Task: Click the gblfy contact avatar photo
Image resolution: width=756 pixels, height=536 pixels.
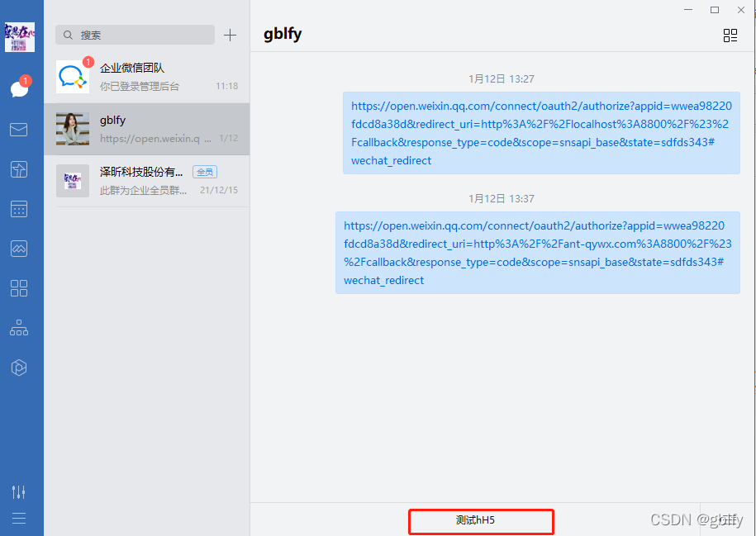Action: tap(73, 129)
